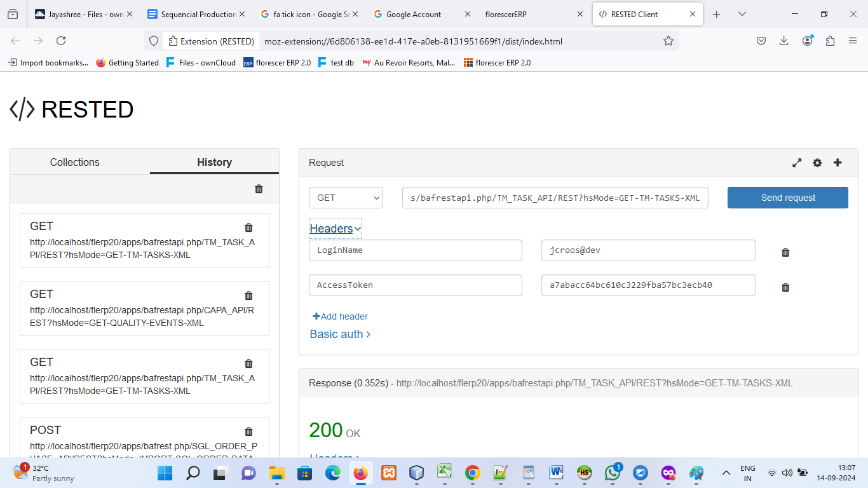Click the Add header link
Image resolution: width=868 pixels, height=488 pixels.
[x=341, y=316]
